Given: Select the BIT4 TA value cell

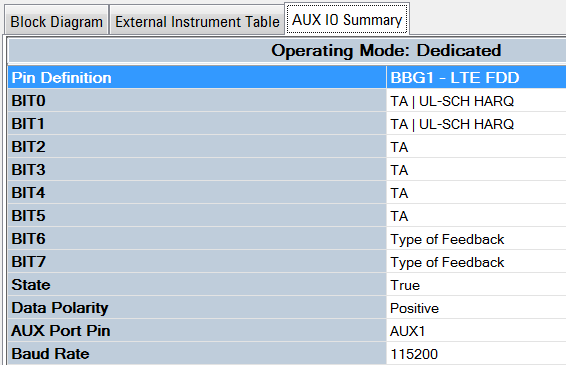Looking at the screenshot, I should pyautogui.click(x=476, y=193).
